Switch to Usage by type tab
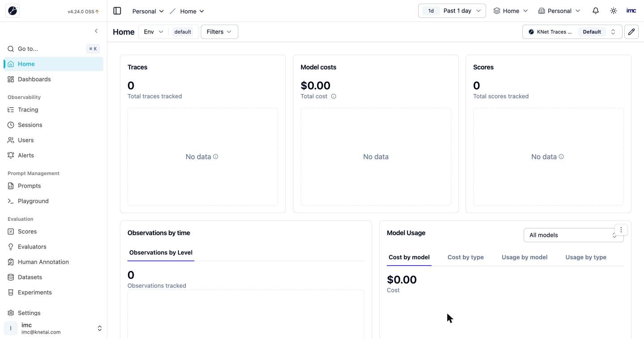Screen dimensions: 644x339 tap(586, 257)
